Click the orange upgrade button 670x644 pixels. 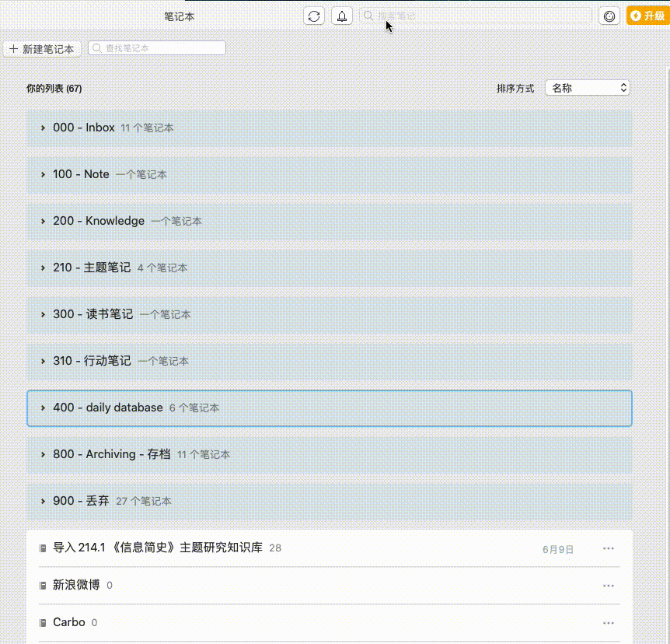[x=648, y=16]
